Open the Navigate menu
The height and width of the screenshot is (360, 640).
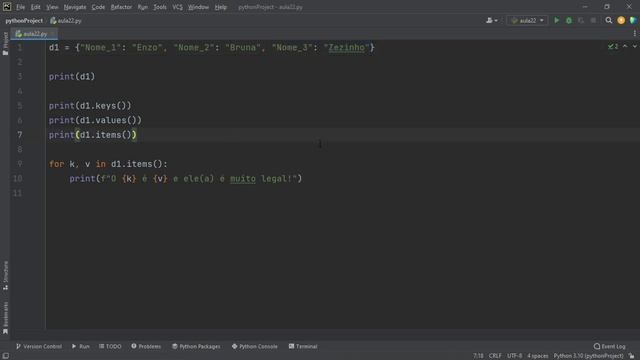point(75,7)
